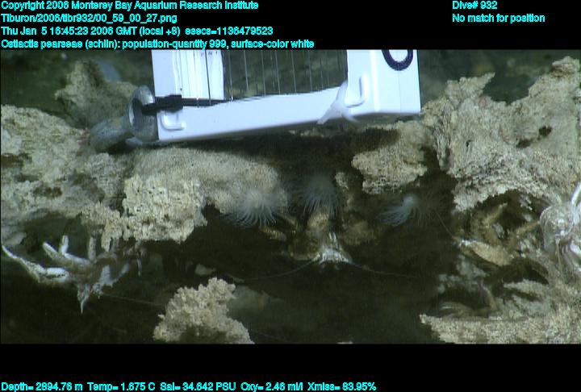Click the white sampling instrument in the video frame
Image resolution: width=581 pixels, height=392 pixels.
(x=286, y=94)
